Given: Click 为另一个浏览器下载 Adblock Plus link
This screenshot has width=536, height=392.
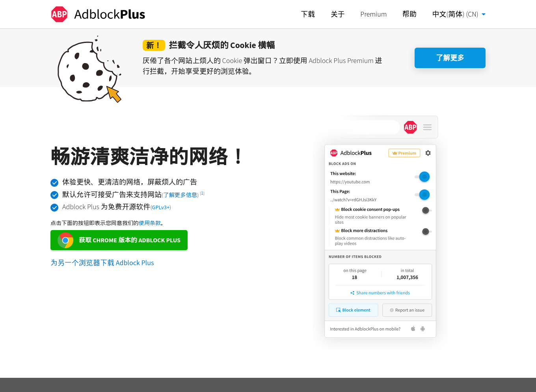Looking at the screenshot, I should pyautogui.click(x=102, y=263).
